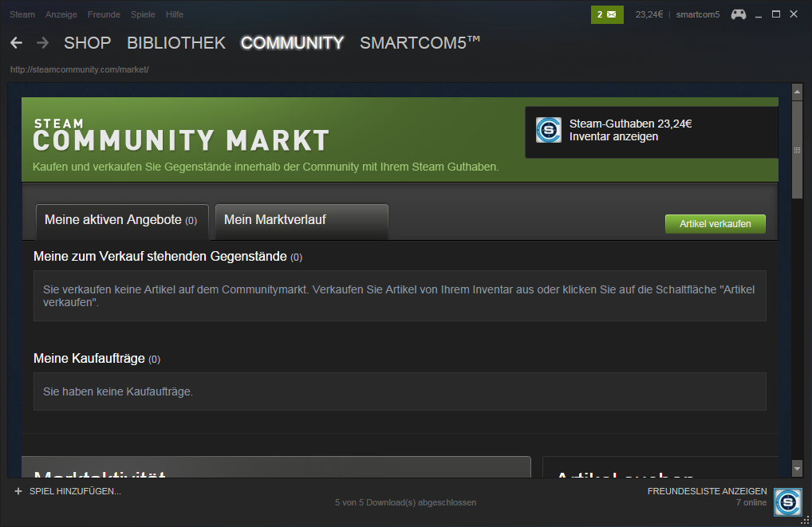Click the window resize grip
This screenshot has width=812, height=527.
[806, 521]
